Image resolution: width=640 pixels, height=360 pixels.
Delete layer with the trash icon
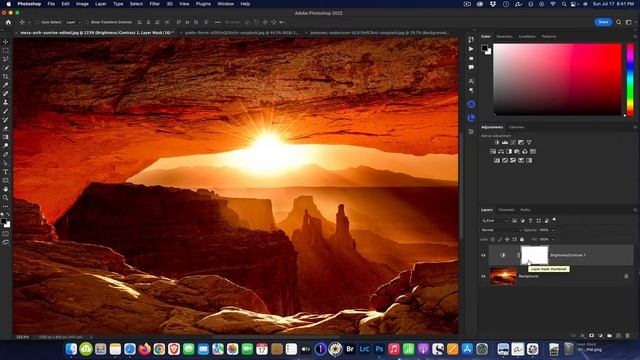(x=627, y=336)
